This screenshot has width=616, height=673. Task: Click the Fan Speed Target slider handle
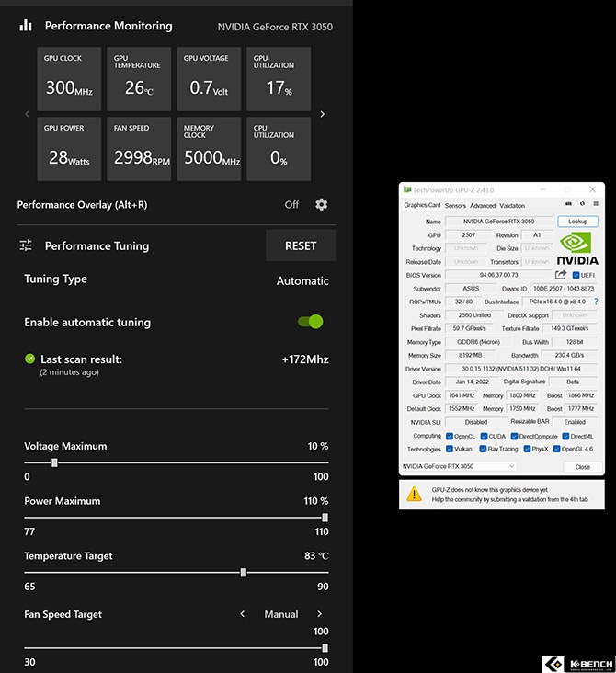click(325, 647)
